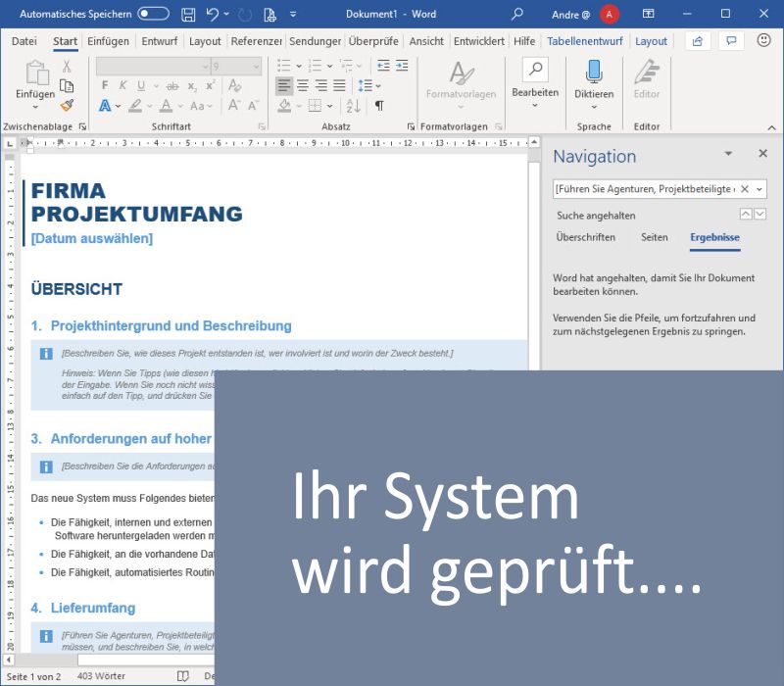Activate the Formatierung übertragen pinsel icon
This screenshot has height=686, width=784.
[66, 104]
